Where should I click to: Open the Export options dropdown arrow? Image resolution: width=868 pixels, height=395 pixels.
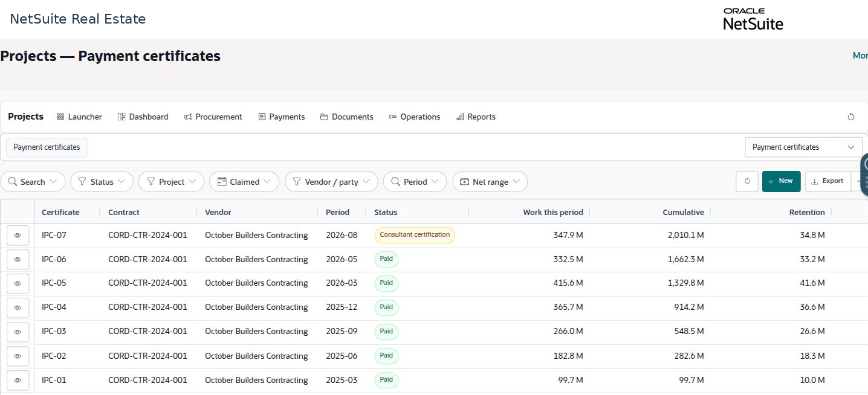point(858,181)
